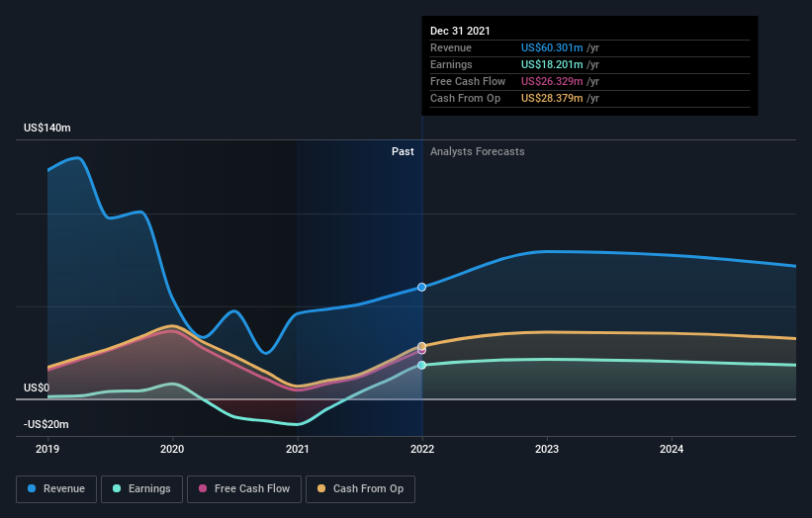Click the 2024 x-axis label
Screen dimensions: 812x518
672,449
